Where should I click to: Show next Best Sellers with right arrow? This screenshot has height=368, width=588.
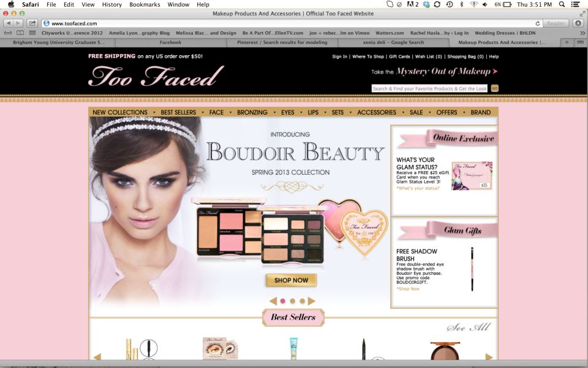[x=489, y=356]
